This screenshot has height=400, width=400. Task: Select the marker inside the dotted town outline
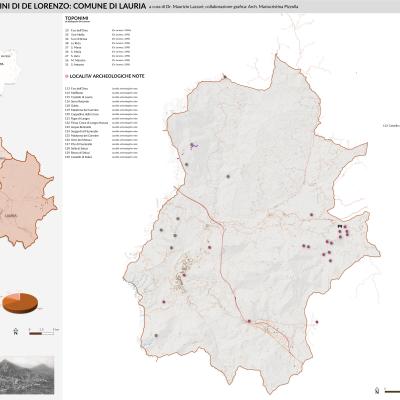[x=184, y=275]
